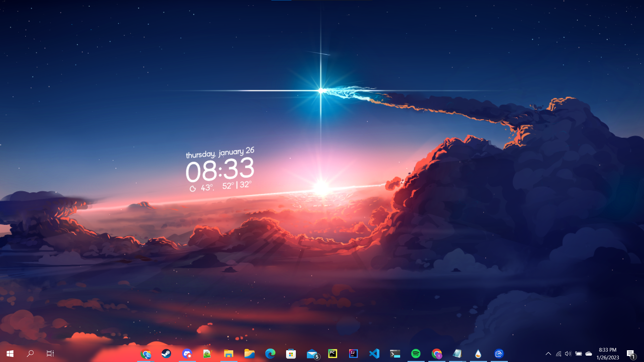Open Visual Studio Code
This screenshot has height=362, width=644.
[x=374, y=354]
